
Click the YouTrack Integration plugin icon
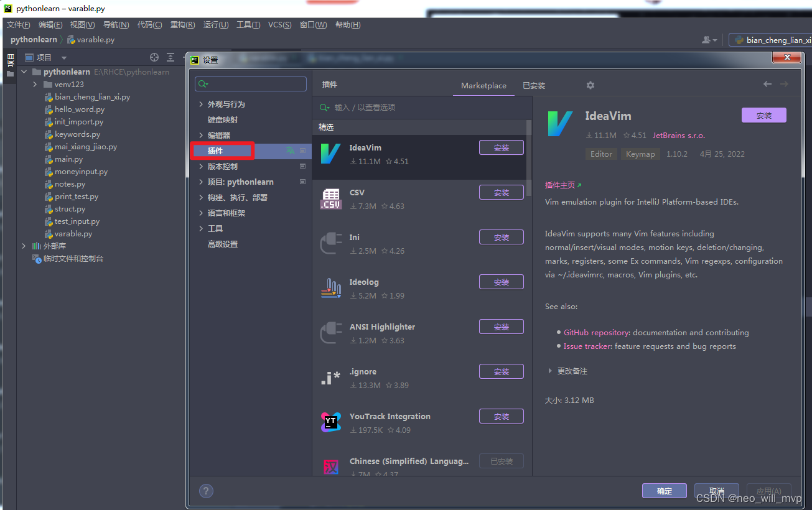[x=330, y=423]
